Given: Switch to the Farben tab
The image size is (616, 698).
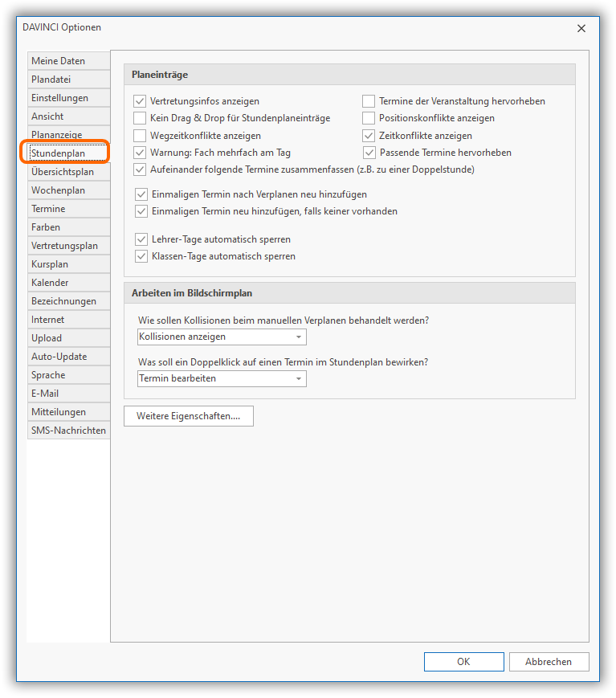Looking at the screenshot, I should click(68, 227).
